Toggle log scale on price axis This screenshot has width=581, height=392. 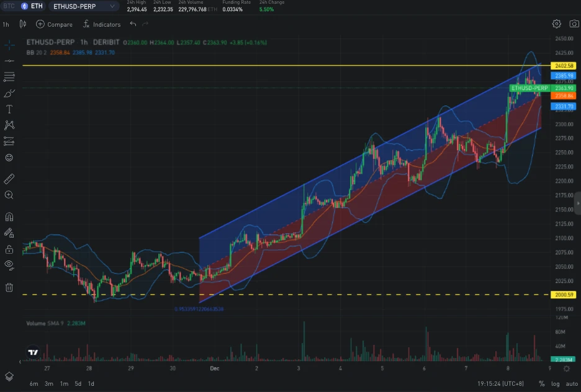click(x=555, y=384)
